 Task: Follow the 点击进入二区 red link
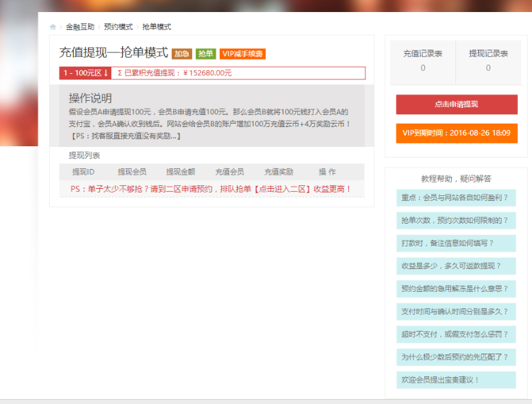pos(282,189)
